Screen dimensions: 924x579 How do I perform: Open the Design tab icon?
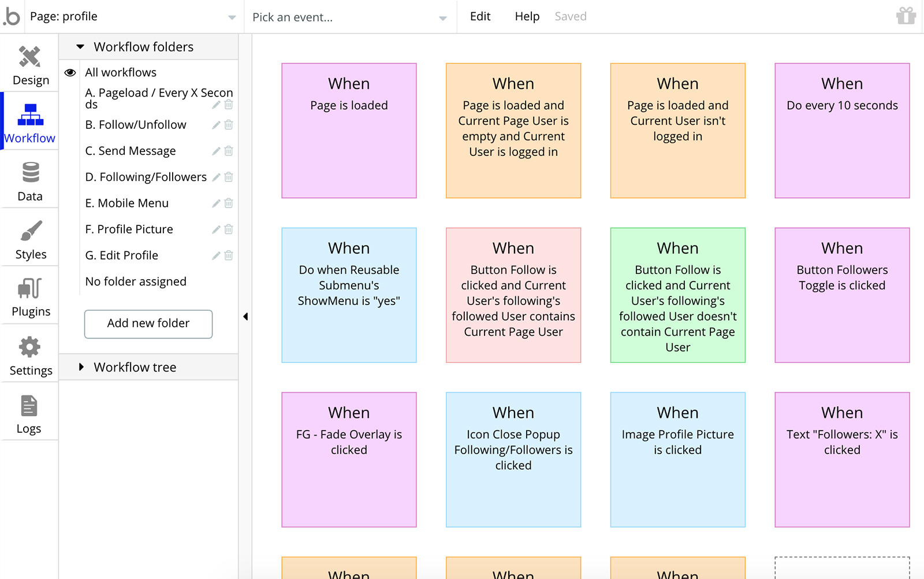coord(30,57)
